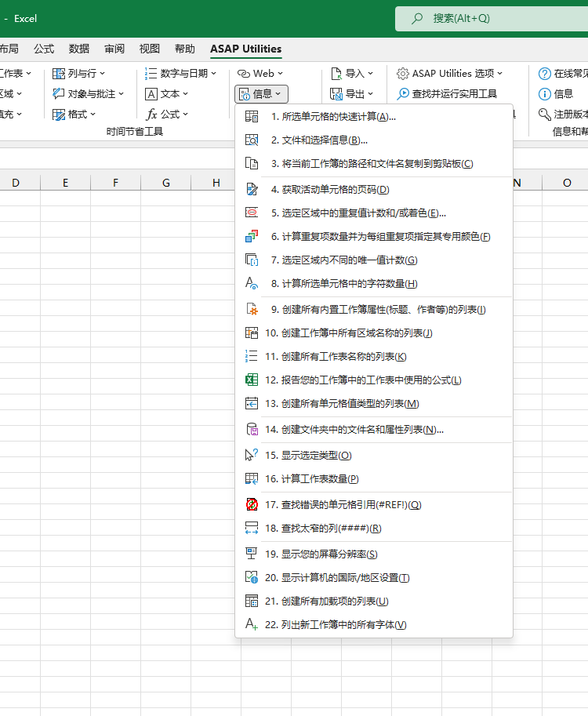Open the 导入 dropdown

[351, 74]
